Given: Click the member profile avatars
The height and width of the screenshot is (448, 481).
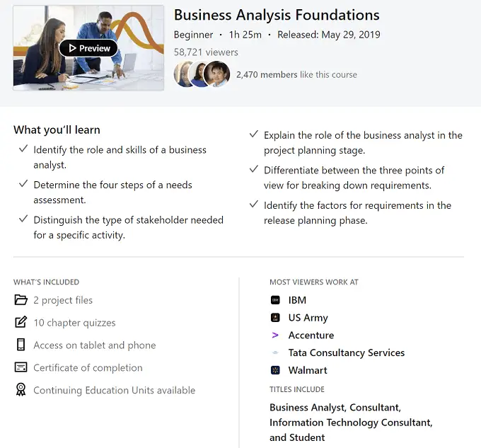Looking at the screenshot, I should 202,74.
